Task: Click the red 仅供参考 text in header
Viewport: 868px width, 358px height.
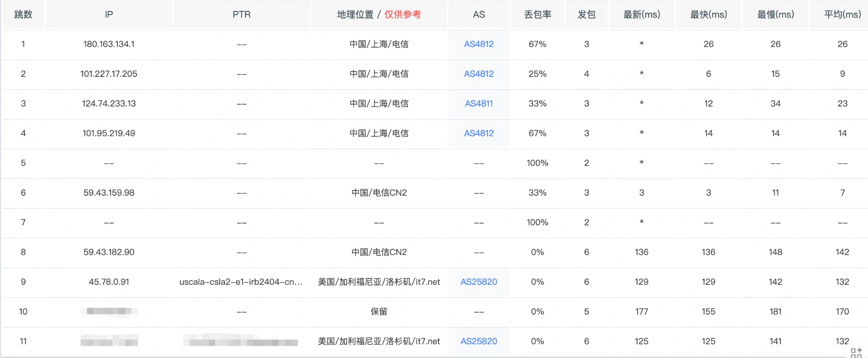Action: pos(402,14)
